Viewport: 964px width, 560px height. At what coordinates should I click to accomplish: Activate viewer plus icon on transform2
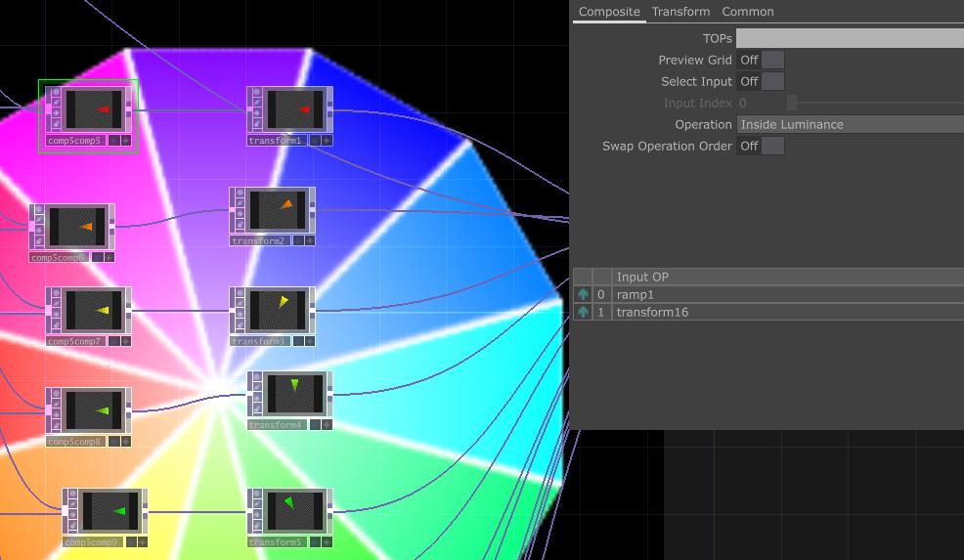click(310, 241)
